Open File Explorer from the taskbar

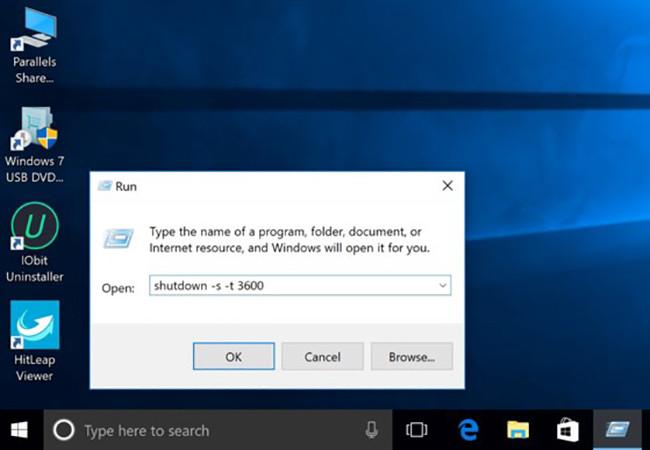[x=517, y=430]
